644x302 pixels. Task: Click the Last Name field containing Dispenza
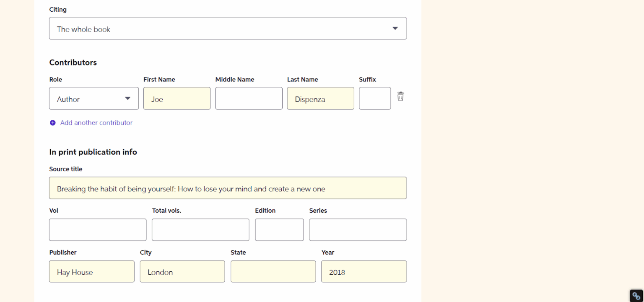pos(320,98)
